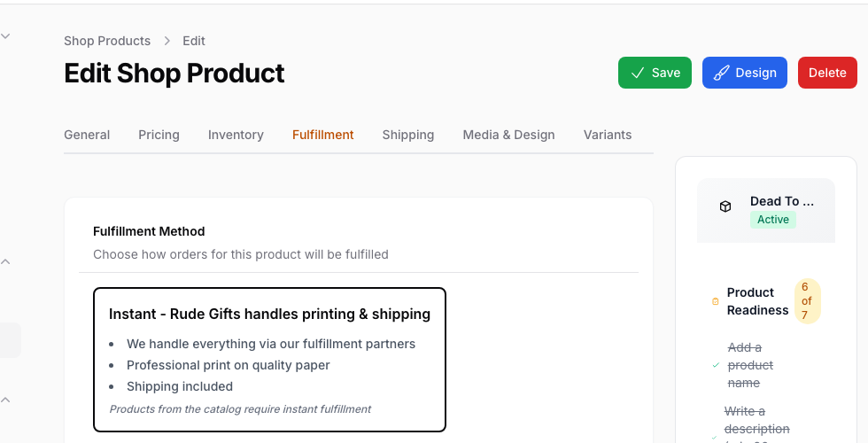Screen dimensions: 868x443
Task: Follow the Shop Products breadcrumb link
Action: point(107,41)
